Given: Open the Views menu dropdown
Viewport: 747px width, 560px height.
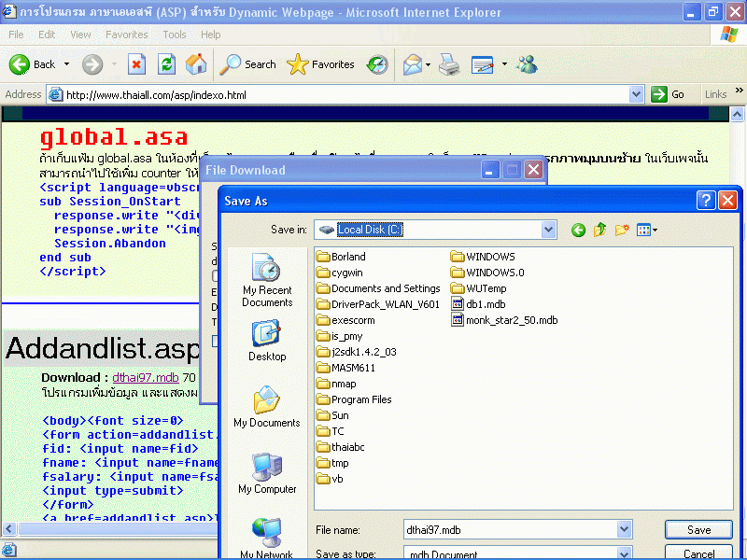Looking at the screenshot, I should tap(647, 230).
